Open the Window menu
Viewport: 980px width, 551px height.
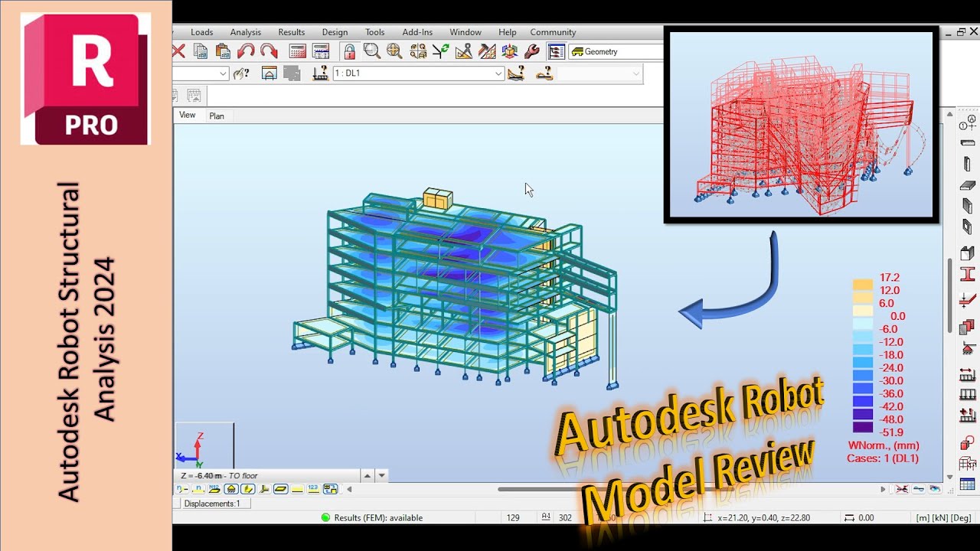point(465,32)
